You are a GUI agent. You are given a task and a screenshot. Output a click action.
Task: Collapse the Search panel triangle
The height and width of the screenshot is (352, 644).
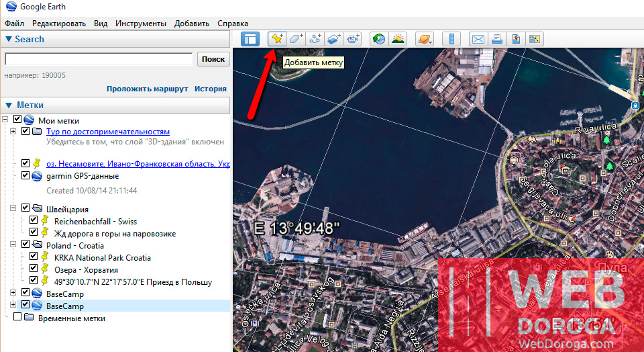[8, 39]
